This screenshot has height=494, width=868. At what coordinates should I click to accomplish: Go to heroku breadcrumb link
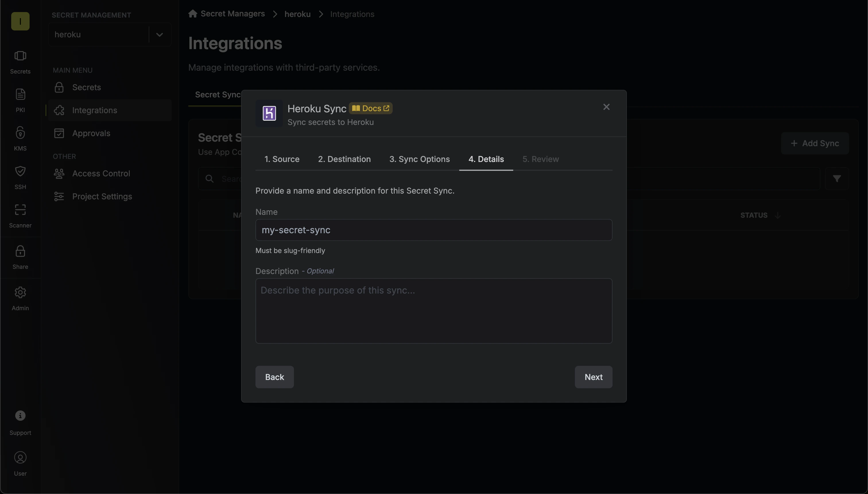297,14
